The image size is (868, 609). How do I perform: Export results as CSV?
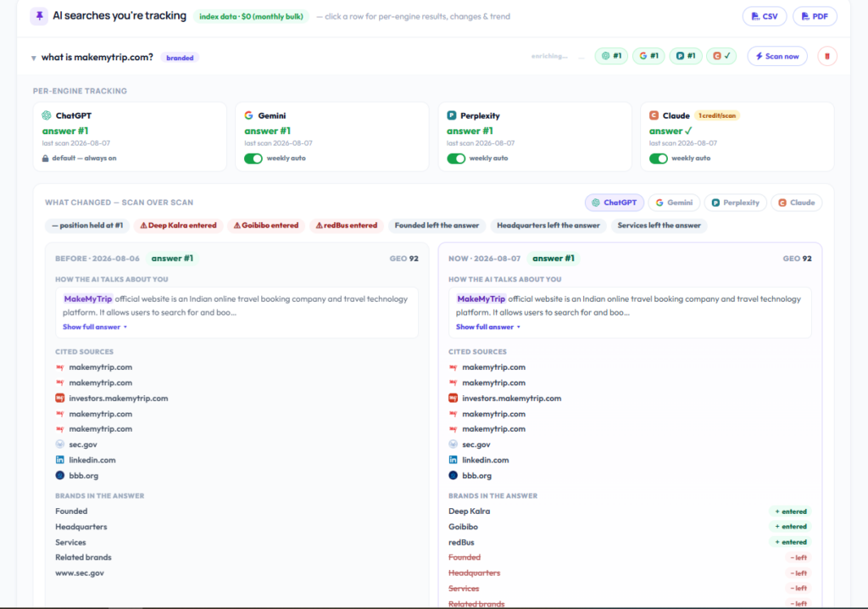pyautogui.click(x=764, y=17)
